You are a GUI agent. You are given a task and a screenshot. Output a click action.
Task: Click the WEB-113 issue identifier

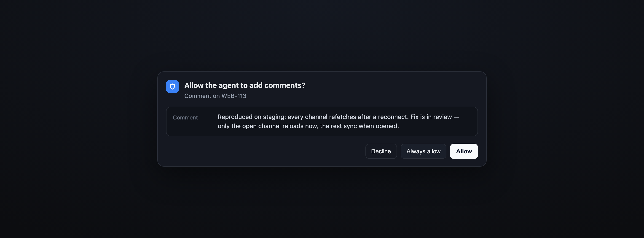(x=234, y=96)
